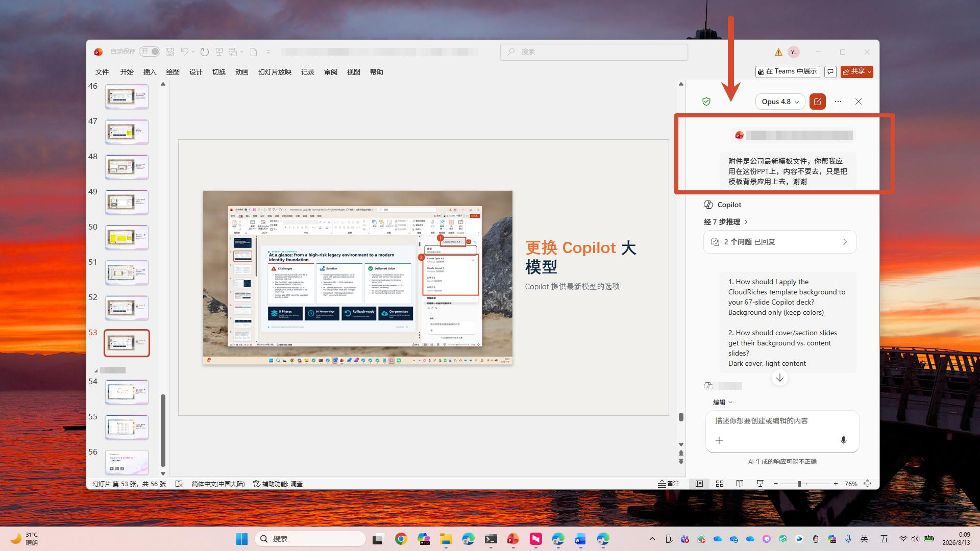Image resolution: width=980 pixels, height=551 pixels.
Task: Expand the 2 questions answered card
Action: (779, 242)
